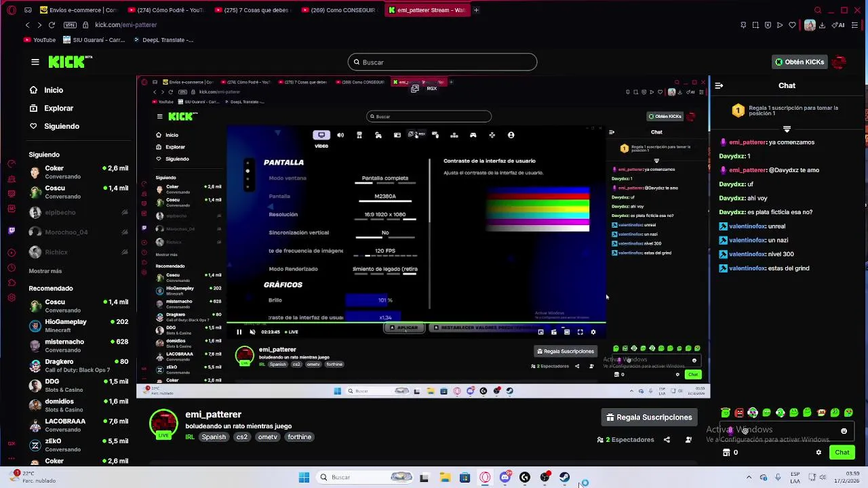This screenshot has height=488, width=868.
Task: Open Siguiendo in Kick sidebar menu
Action: click(61, 126)
